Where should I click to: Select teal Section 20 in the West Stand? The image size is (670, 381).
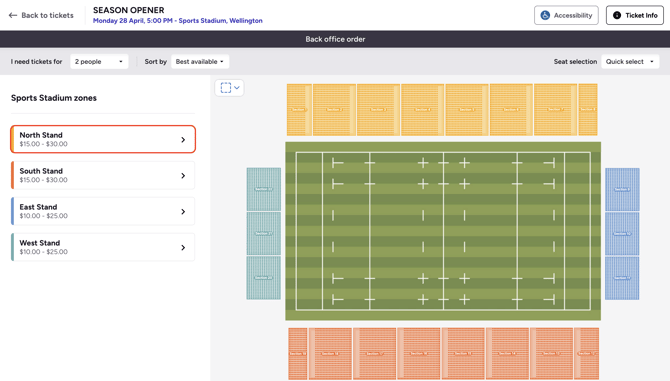pos(264,278)
